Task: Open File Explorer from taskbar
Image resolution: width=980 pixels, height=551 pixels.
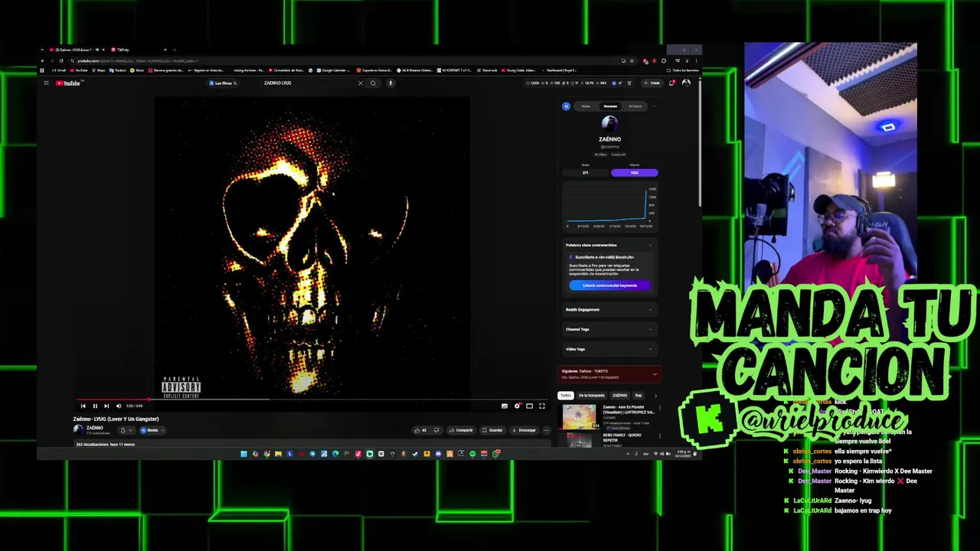Action: 278,454
